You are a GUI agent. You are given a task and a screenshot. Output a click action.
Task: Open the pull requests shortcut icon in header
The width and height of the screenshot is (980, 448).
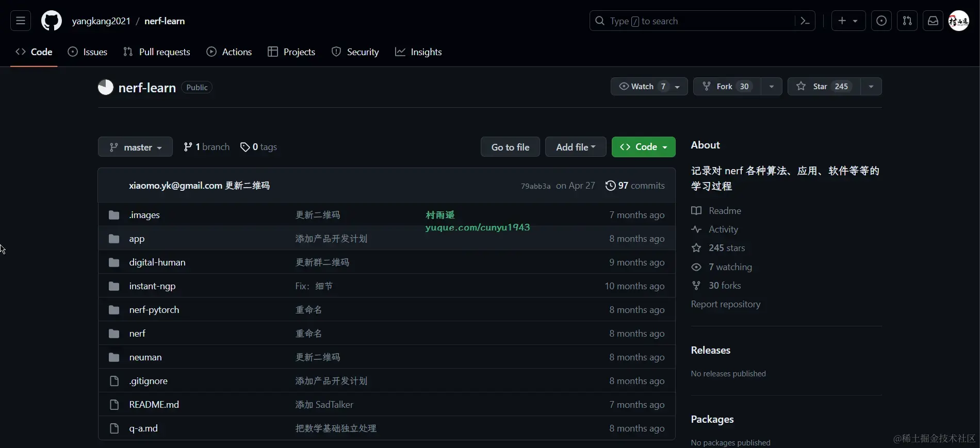click(x=907, y=21)
